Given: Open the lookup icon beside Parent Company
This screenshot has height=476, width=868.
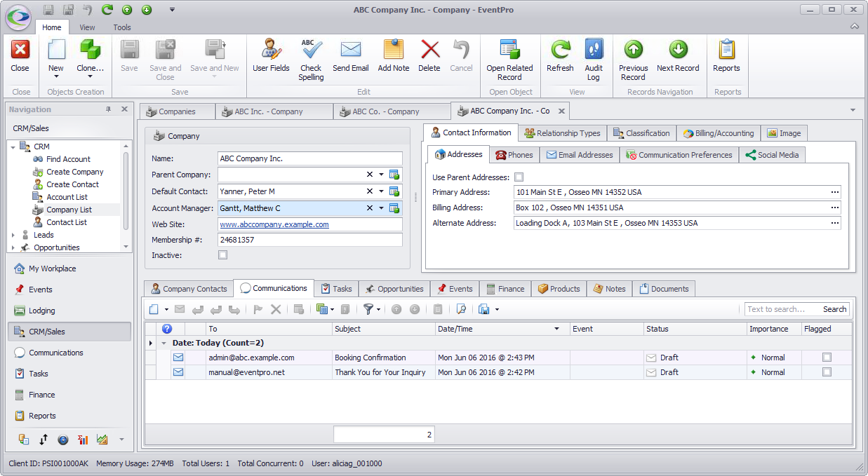Looking at the screenshot, I should click(x=394, y=175).
